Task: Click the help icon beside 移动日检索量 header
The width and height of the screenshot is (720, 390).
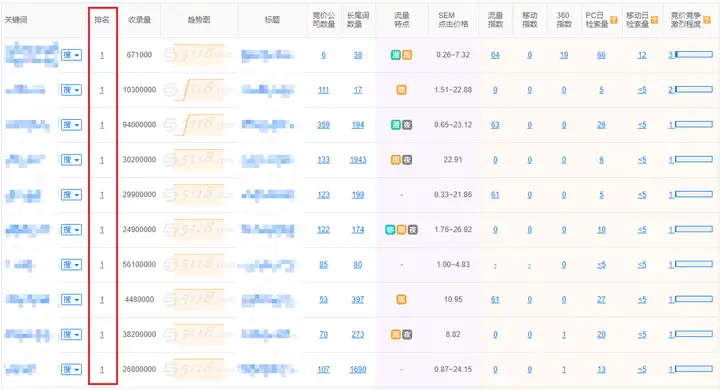Action: 654,20
